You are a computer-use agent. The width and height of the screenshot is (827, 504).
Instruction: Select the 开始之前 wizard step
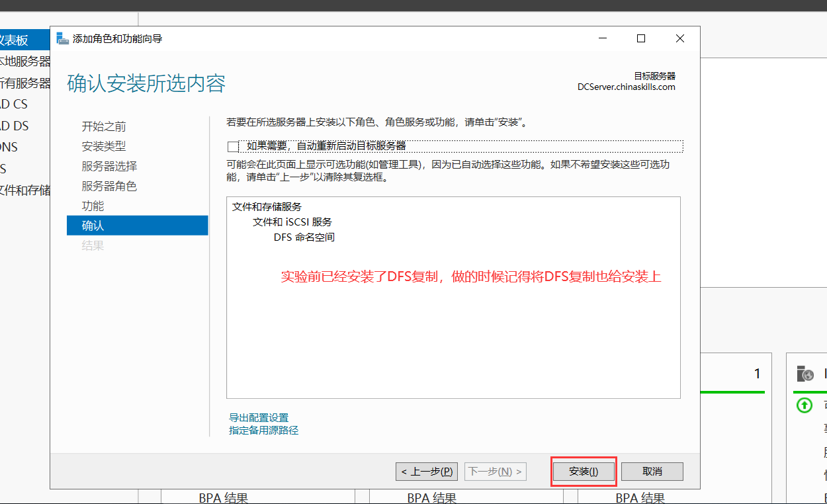104,126
